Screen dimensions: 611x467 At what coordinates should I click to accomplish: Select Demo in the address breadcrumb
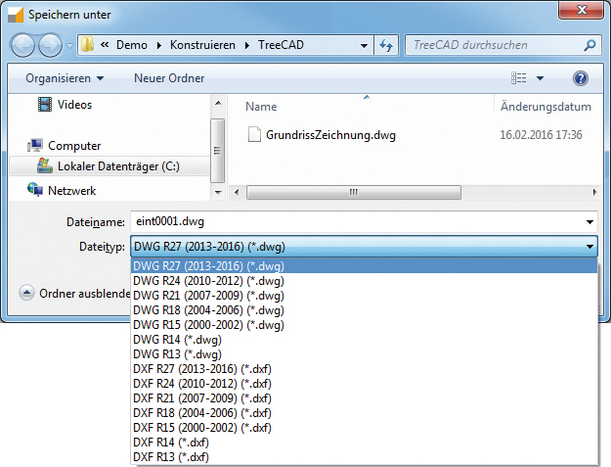click(x=132, y=45)
